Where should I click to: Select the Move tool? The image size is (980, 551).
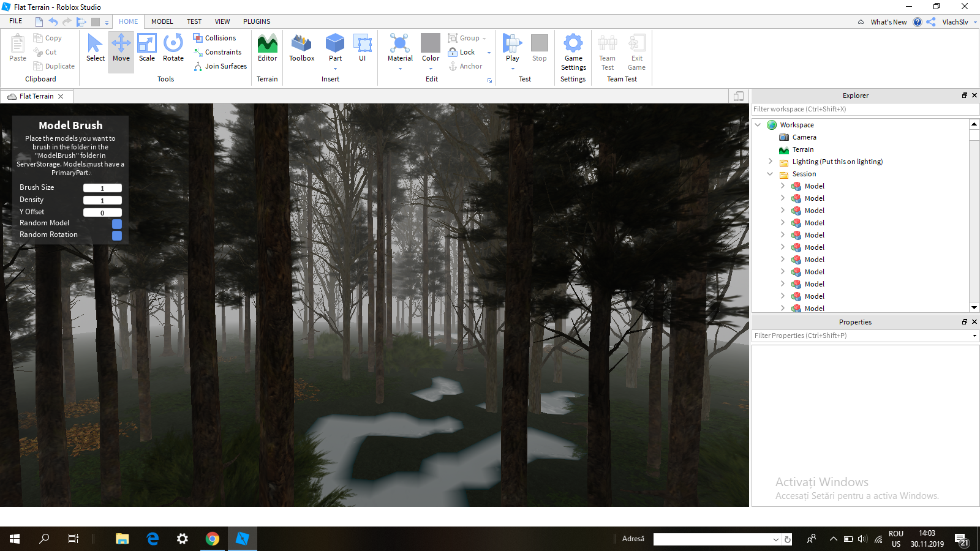(x=121, y=49)
